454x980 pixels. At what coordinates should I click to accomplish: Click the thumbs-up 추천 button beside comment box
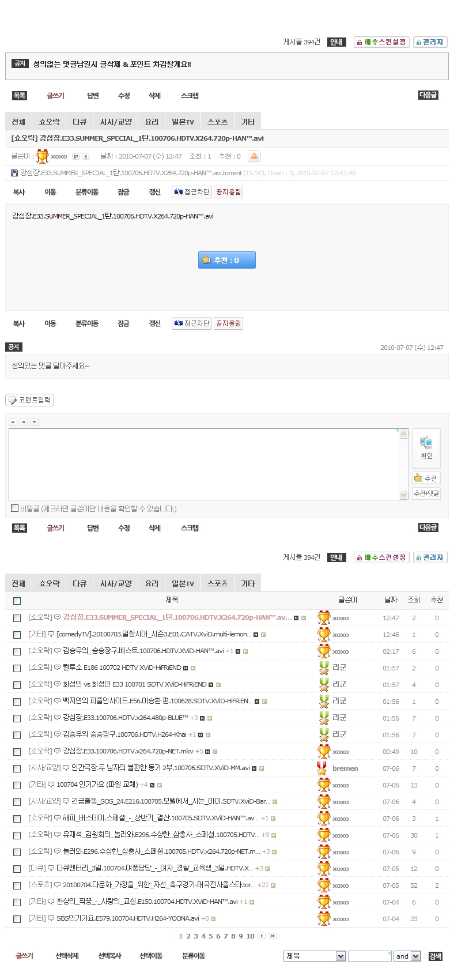tap(426, 478)
